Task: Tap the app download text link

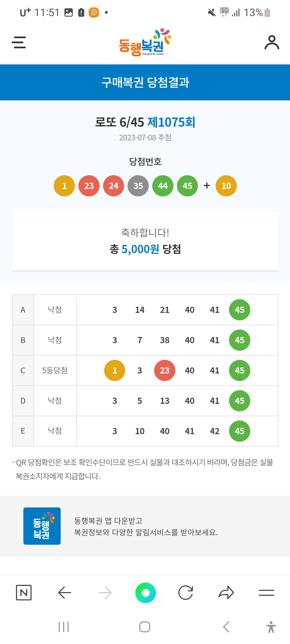Action: coord(146,526)
